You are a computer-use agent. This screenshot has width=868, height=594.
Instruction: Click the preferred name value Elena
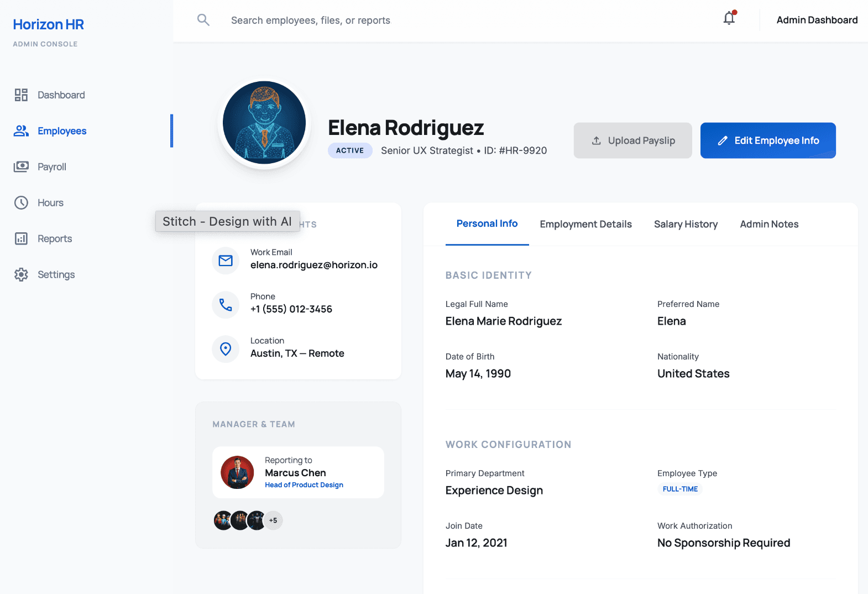672,321
